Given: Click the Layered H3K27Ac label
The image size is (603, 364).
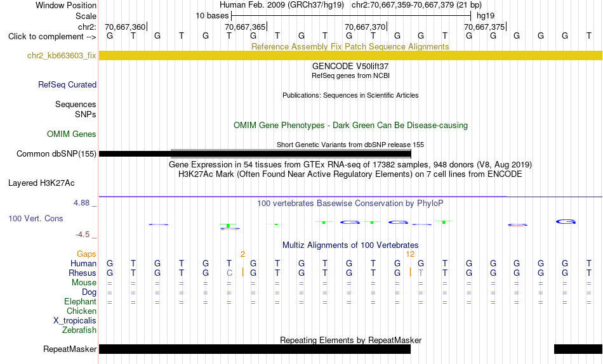Looking at the screenshot, I should pyautogui.click(x=41, y=183).
